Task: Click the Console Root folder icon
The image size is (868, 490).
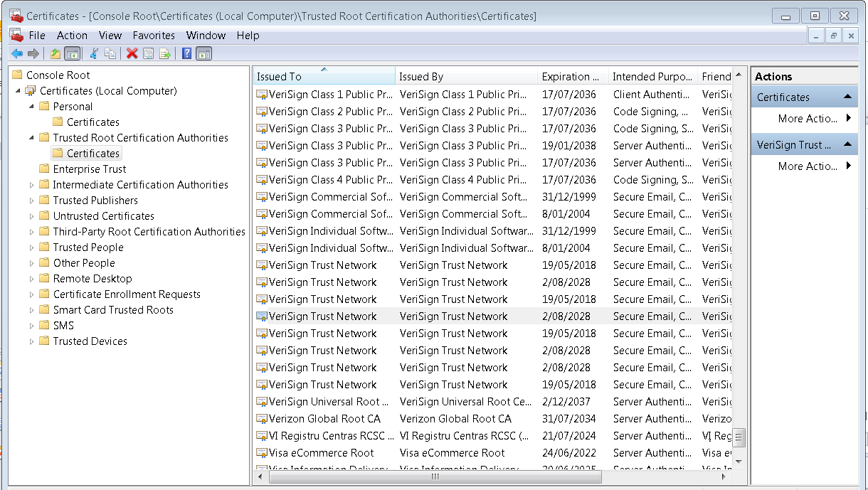Action: [x=18, y=75]
